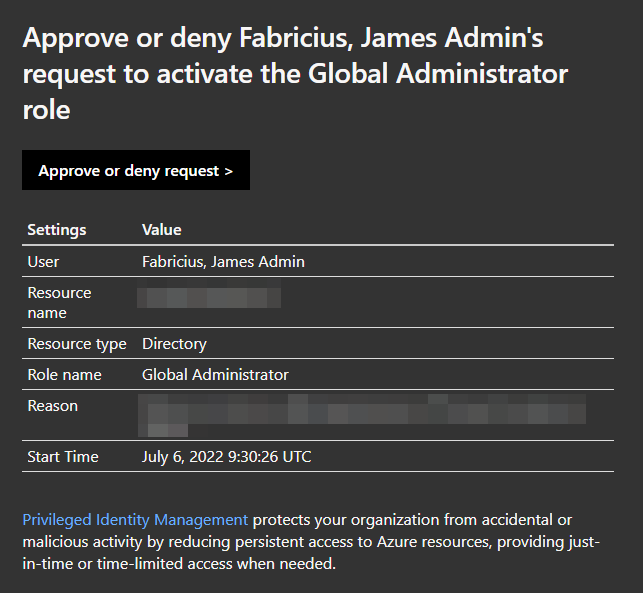Click the User row label

pos(43,262)
